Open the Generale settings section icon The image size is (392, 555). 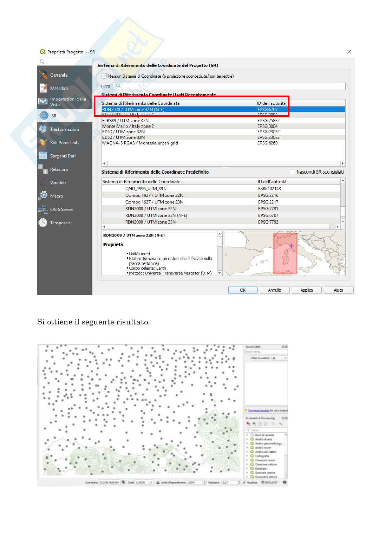pyautogui.click(x=43, y=75)
